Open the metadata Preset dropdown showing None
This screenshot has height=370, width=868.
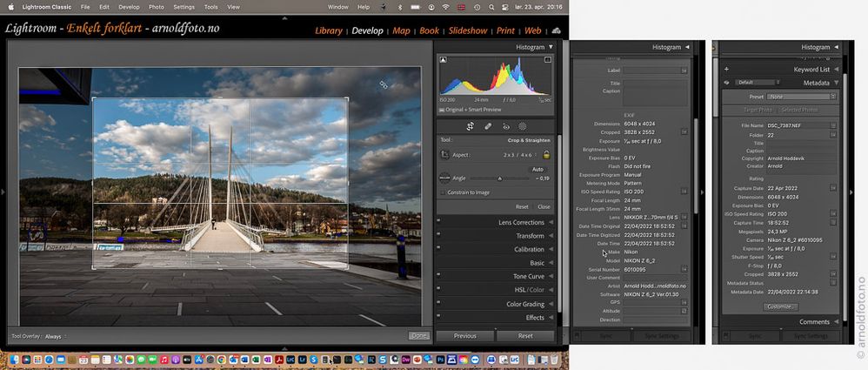801,97
